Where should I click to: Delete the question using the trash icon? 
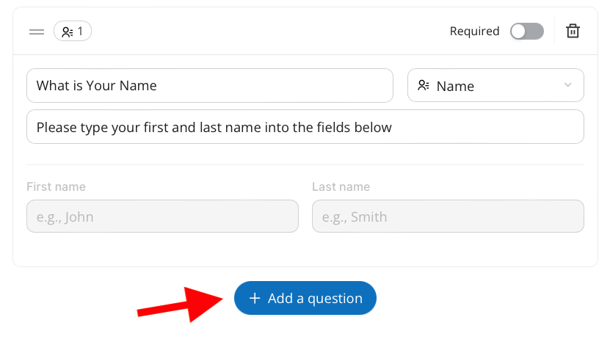[573, 31]
